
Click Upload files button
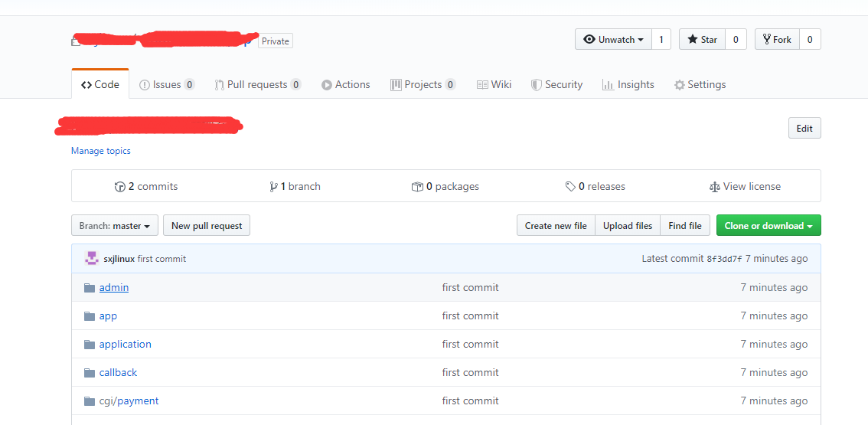click(x=628, y=226)
